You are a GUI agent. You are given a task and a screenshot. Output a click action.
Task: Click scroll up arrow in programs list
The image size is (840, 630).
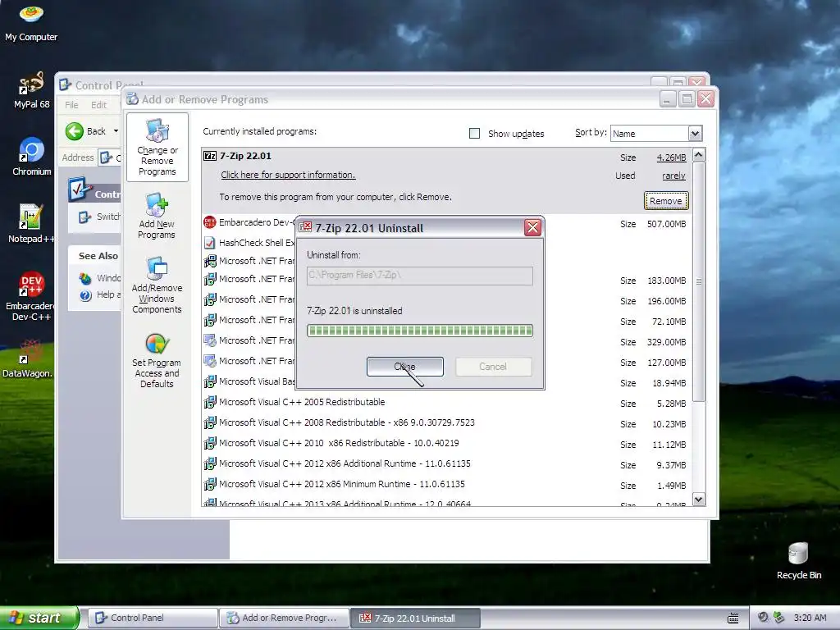[x=699, y=155]
